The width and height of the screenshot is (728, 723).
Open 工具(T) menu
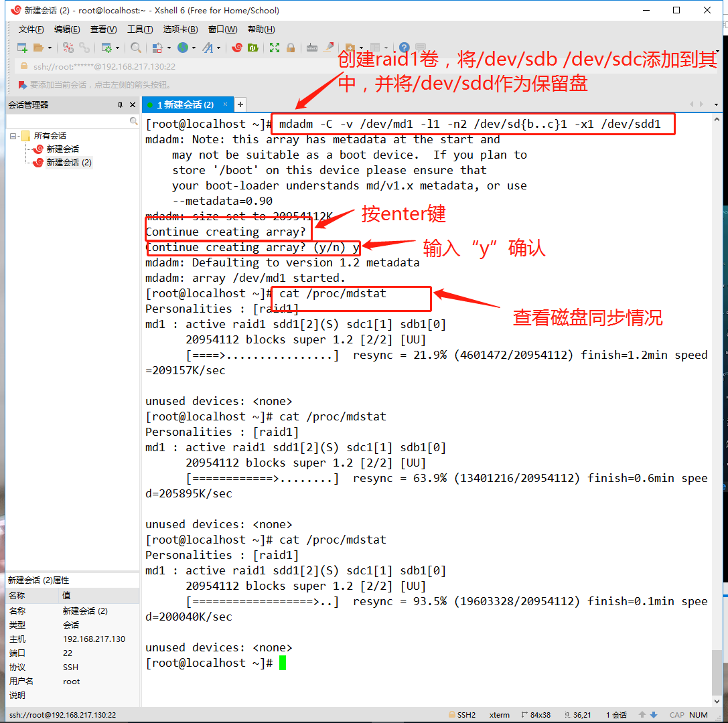pos(140,29)
